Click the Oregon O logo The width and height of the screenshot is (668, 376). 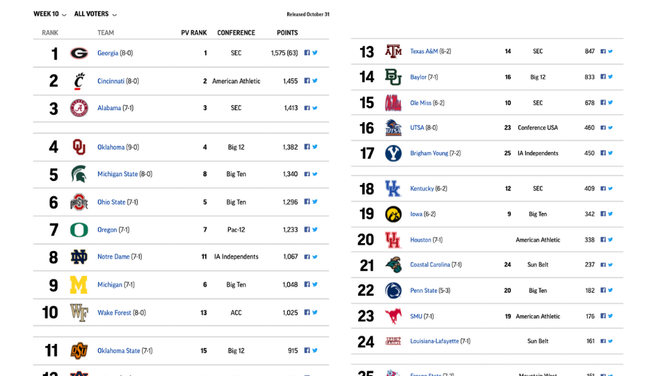[79, 230]
